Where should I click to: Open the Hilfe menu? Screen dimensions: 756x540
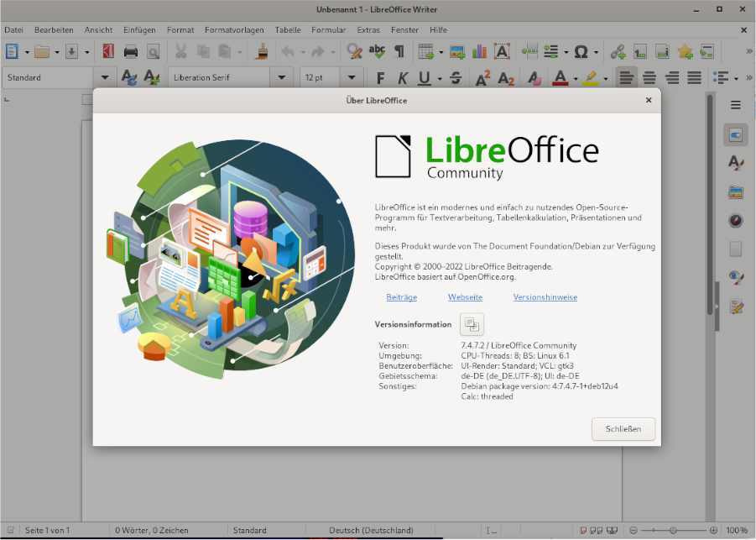[x=438, y=30]
